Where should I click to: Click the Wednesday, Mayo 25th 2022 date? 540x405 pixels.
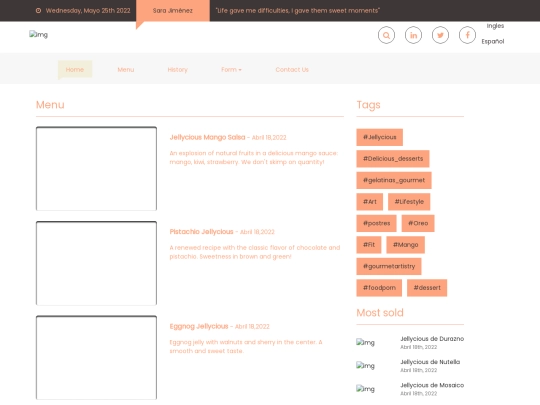(88, 11)
